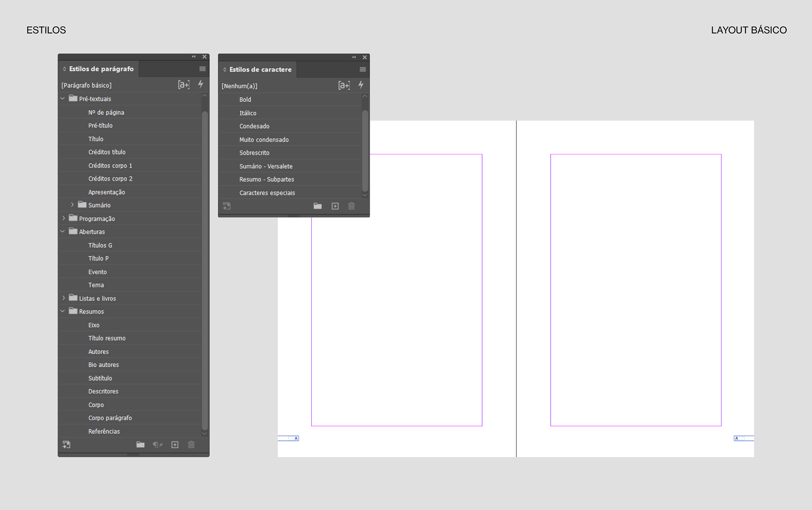Expand the Sumário subfolder
Image resolution: width=812 pixels, height=510 pixels.
(x=72, y=205)
